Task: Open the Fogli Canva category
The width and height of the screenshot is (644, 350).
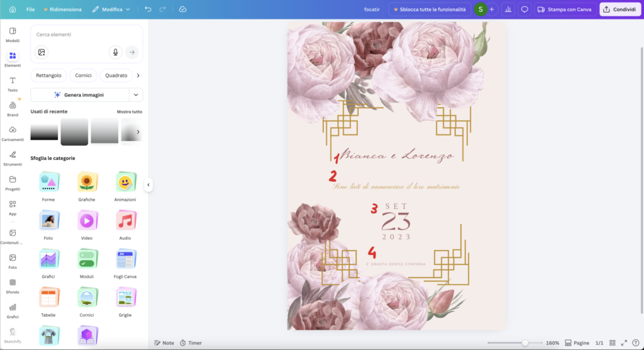Action: [x=125, y=264]
